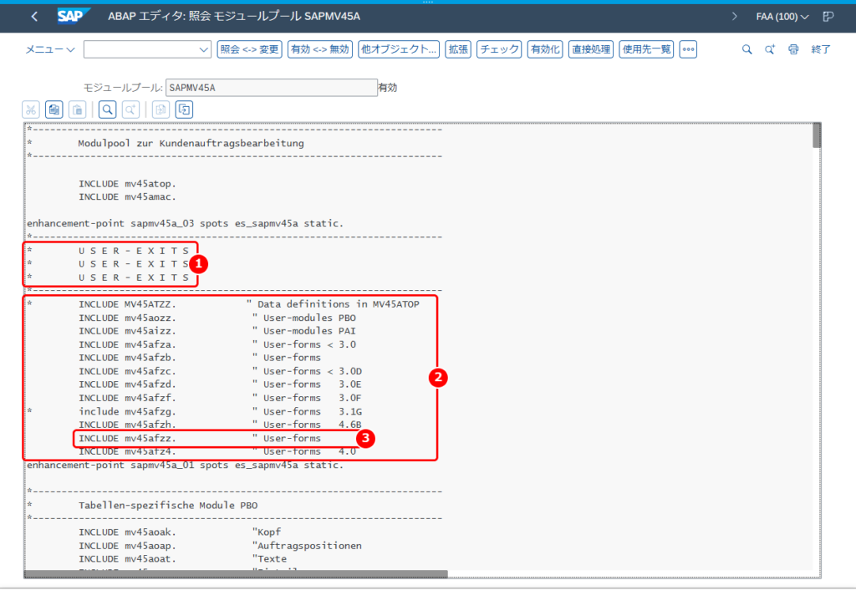Click the SAP logo in the header
This screenshot has height=616, width=856.
[74, 17]
